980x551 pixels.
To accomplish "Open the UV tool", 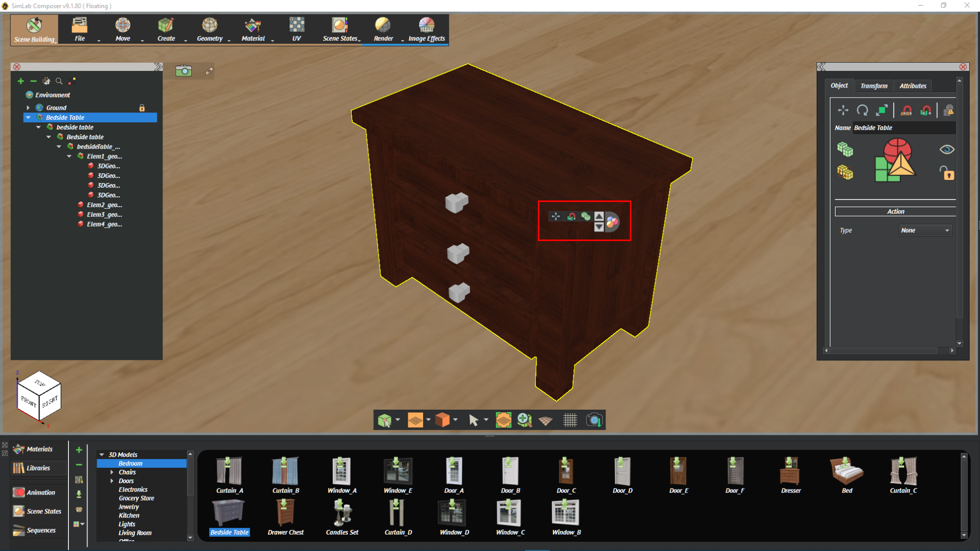I will (x=296, y=29).
